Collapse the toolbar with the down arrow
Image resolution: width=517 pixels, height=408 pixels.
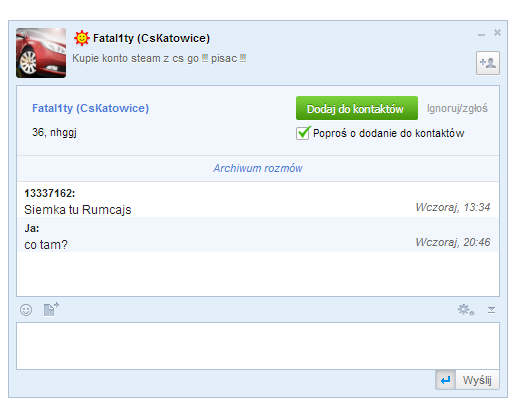(491, 310)
